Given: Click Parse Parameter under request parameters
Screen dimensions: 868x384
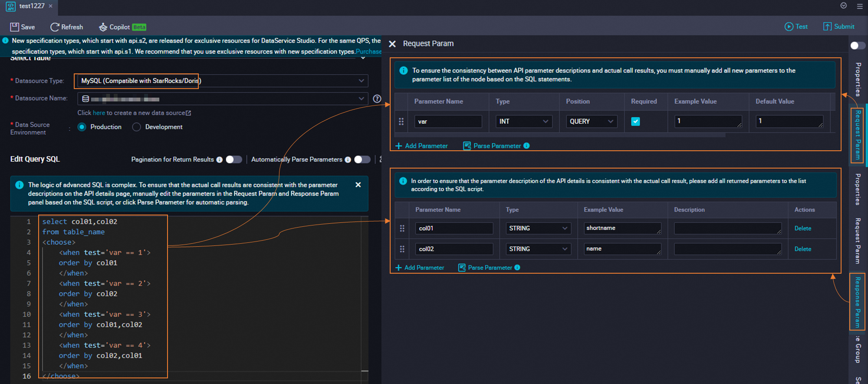Looking at the screenshot, I should [496, 146].
